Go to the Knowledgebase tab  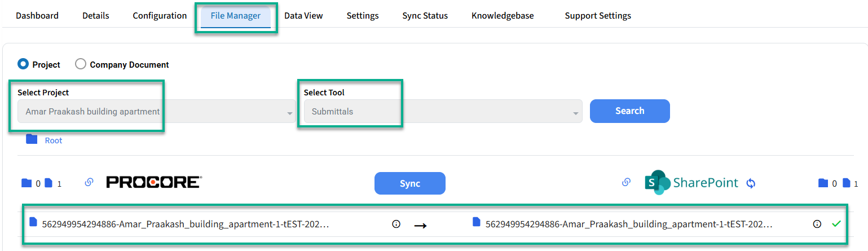click(503, 16)
